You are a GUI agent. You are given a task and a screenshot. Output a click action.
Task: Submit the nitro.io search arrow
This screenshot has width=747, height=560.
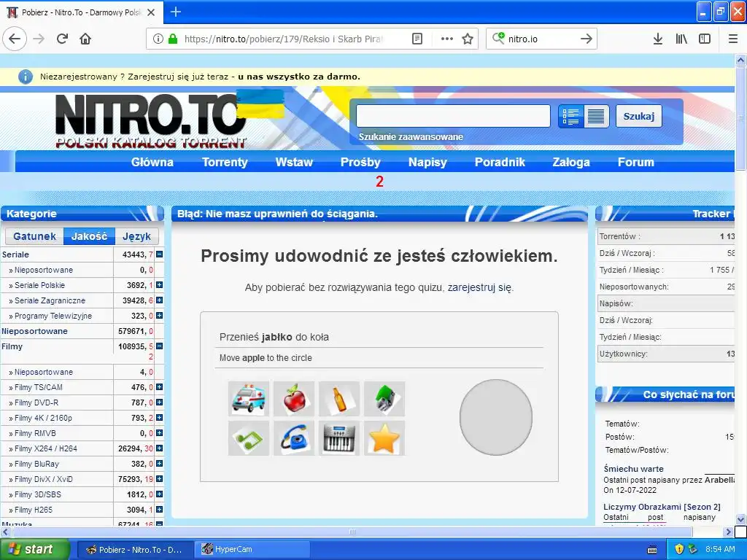pyautogui.click(x=586, y=39)
